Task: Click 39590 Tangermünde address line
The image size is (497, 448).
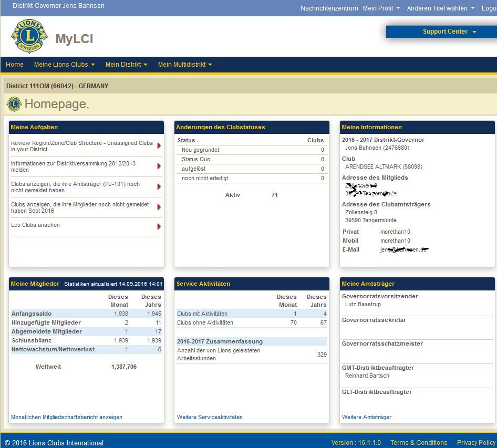Action: click(x=371, y=220)
